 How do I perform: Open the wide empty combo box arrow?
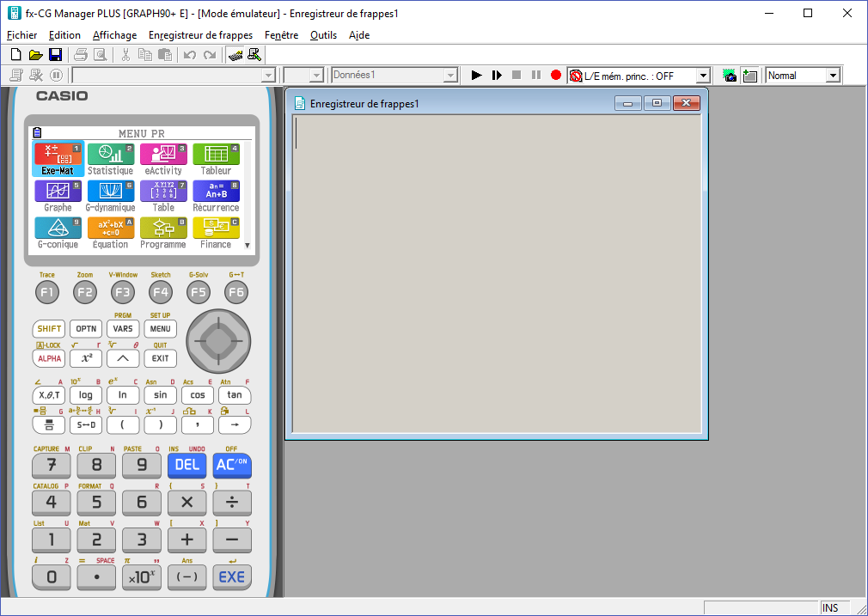pyautogui.click(x=268, y=76)
